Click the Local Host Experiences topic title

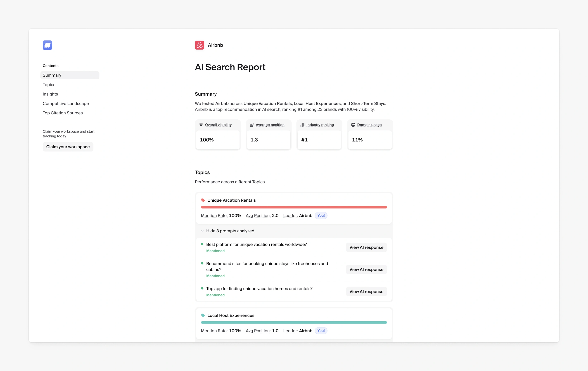[231, 315]
